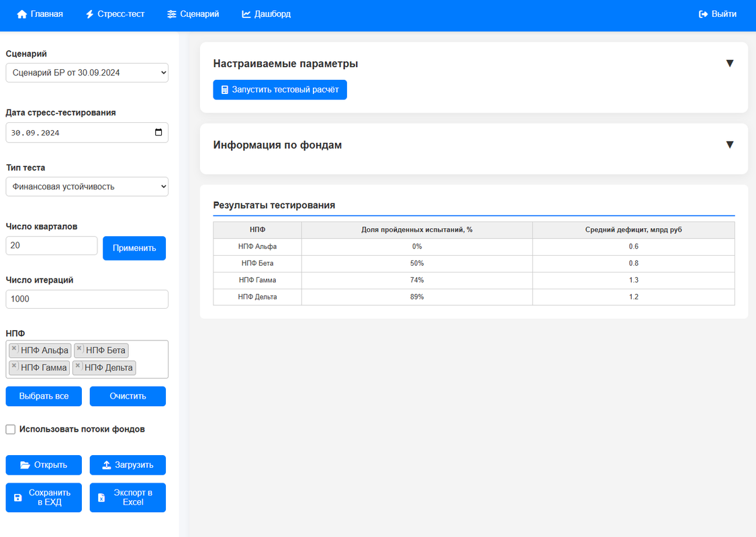Click the folder icon in the Открыть button

(x=25, y=465)
